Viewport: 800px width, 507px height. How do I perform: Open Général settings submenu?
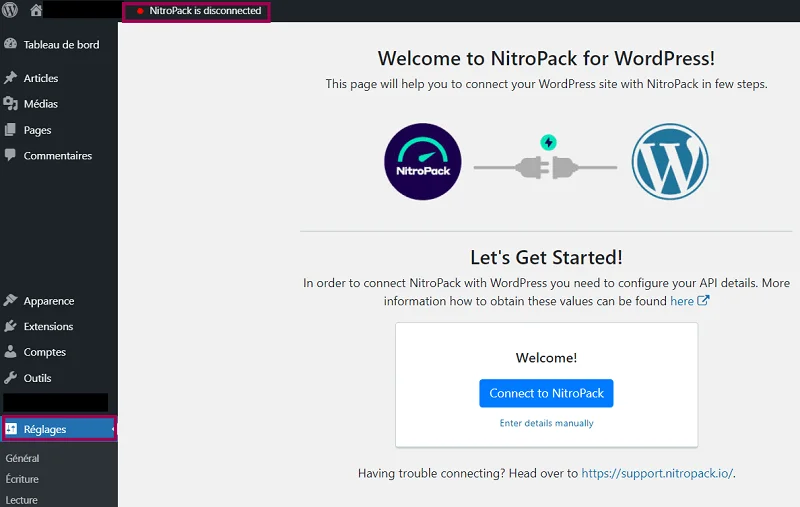click(x=22, y=458)
